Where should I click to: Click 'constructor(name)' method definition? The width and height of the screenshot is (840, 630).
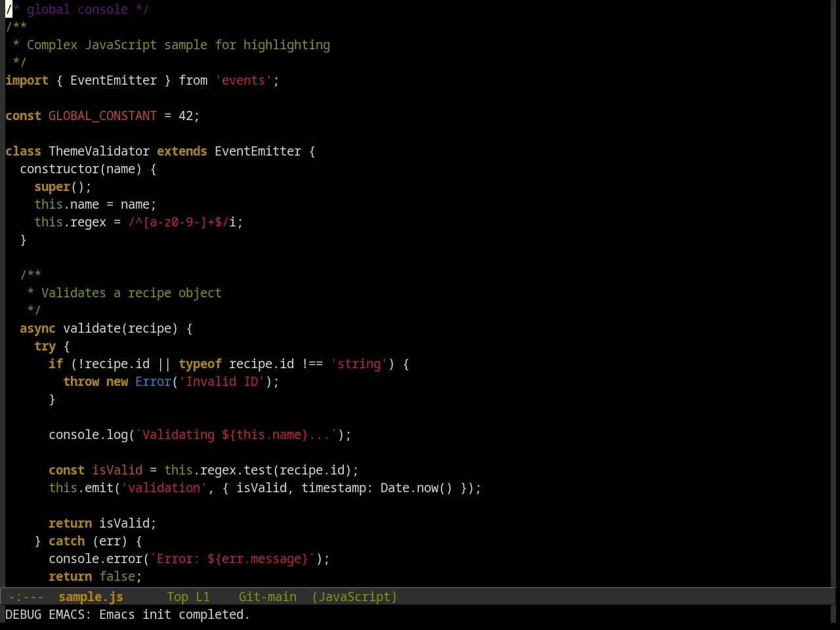click(81, 169)
